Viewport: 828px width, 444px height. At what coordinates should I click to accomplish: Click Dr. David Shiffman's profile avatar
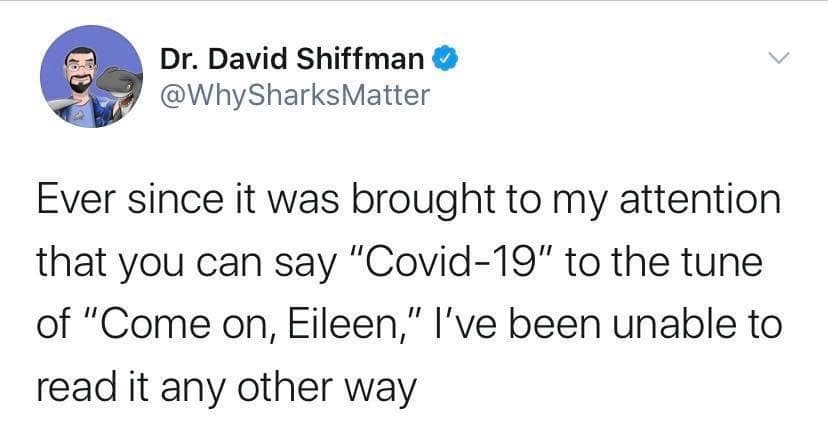91,77
